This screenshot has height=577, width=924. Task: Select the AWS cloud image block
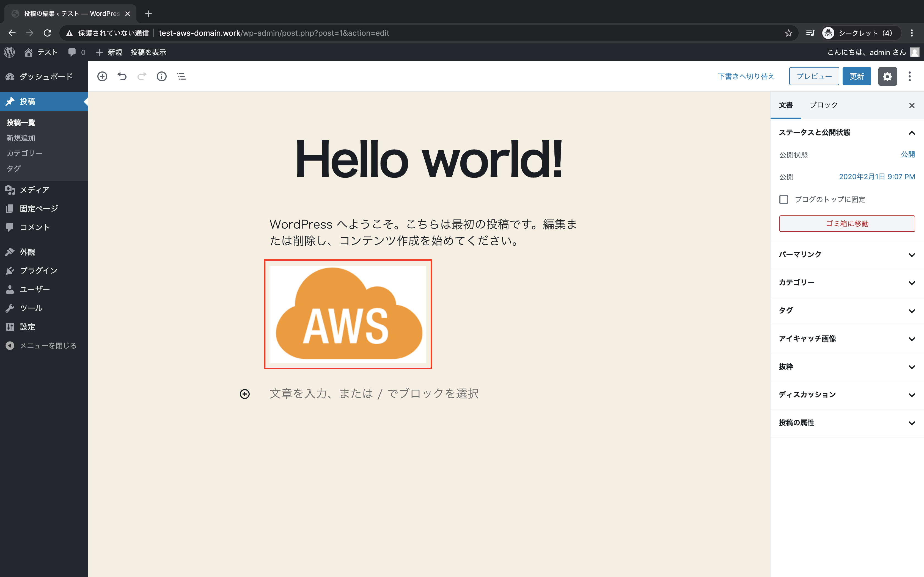[x=348, y=314]
